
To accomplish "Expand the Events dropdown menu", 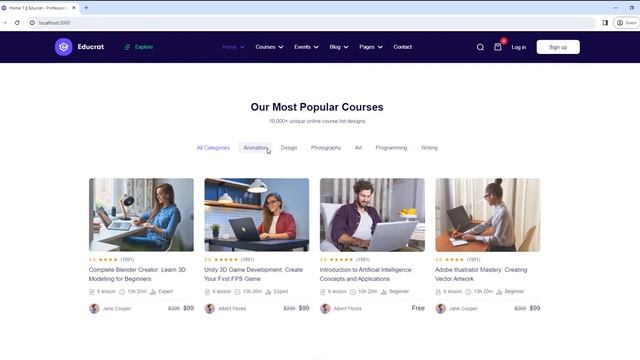I will coord(306,47).
